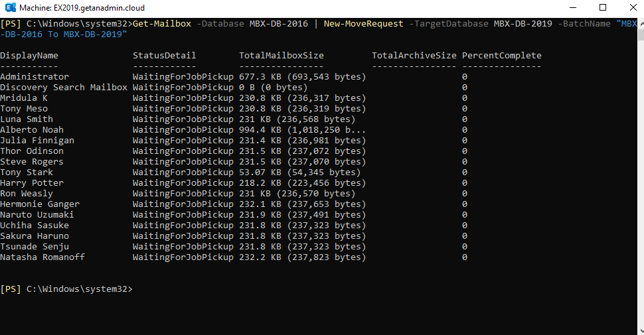
Task: Click the '0 B (0 bytes)' size value
Action: (x=273, y=88)
